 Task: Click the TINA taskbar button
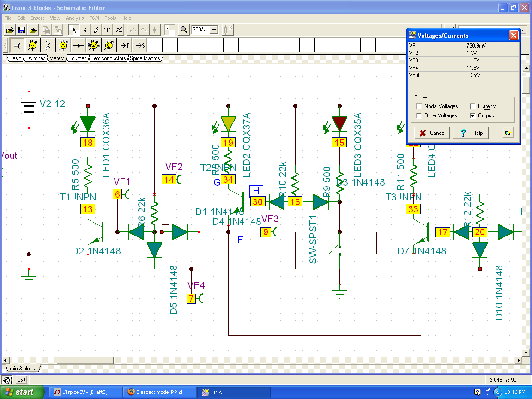tap(234, 392)
